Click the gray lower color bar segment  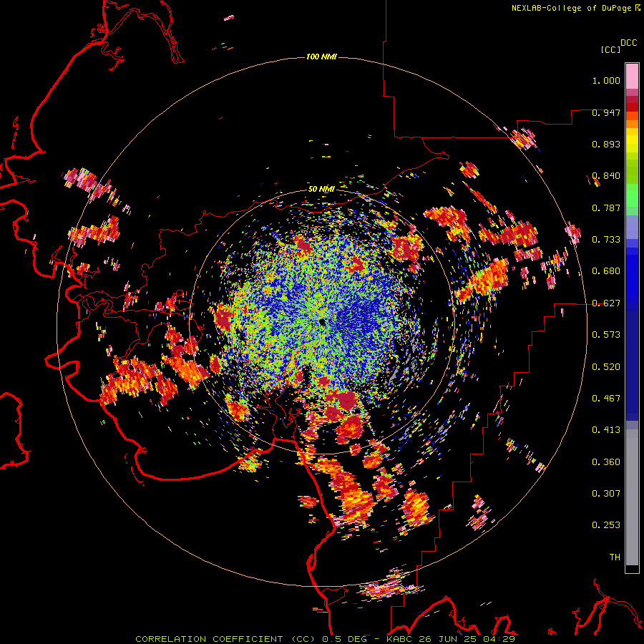pyautogui.click(x=632, y=497)
